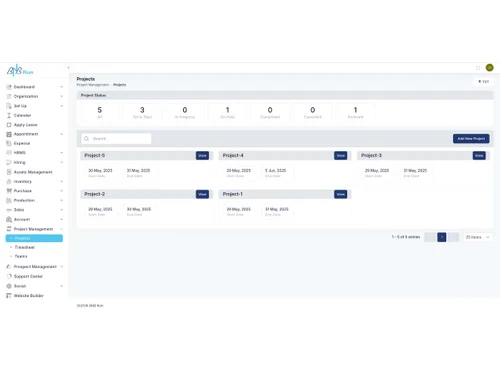
Task: Expand the Sales menu chevron
Action: tap(61, 210)
